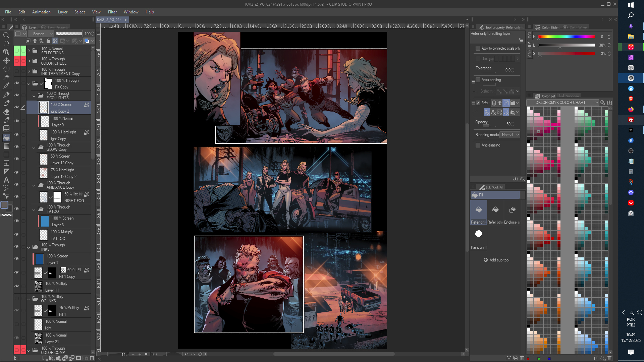This screenshot has height=362, width=644.
Task: Select the Move layer tool
Action: (x=6, y=61)
